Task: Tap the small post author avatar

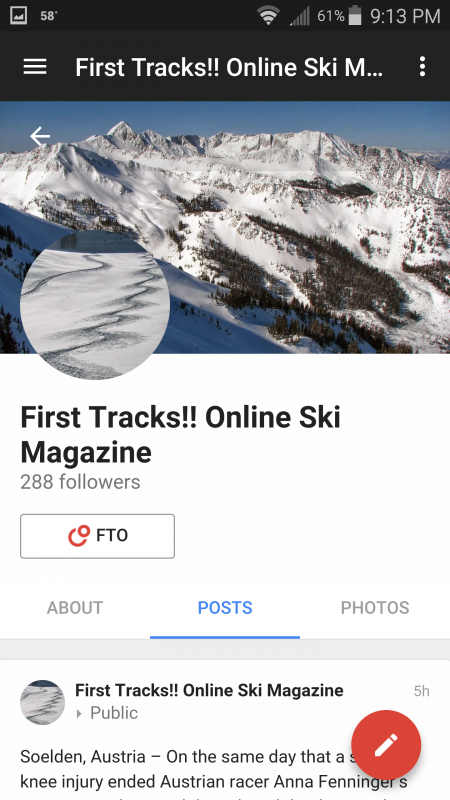Action: pos(42,702)
